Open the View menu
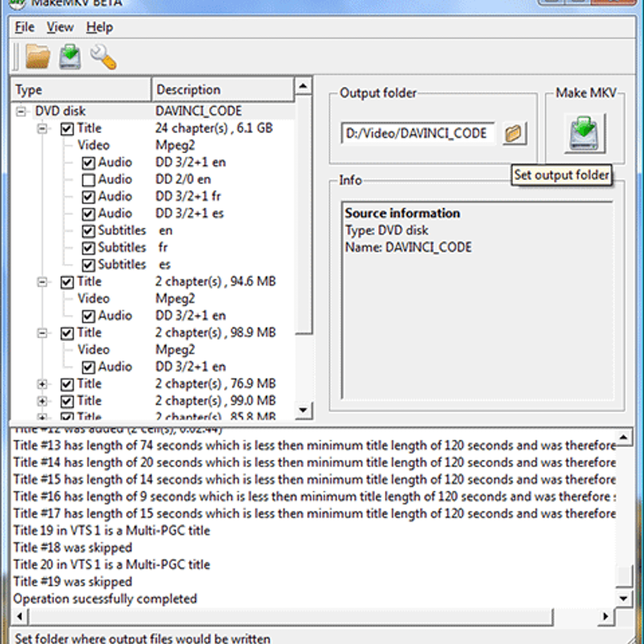Screen dimensions: 644x644 point(60,27)
